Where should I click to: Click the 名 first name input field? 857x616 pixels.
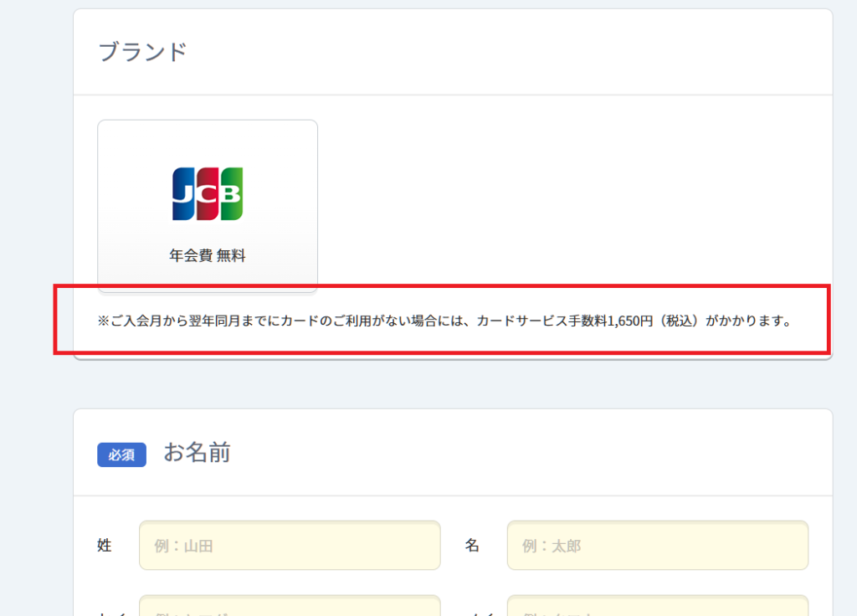(x=658, y=545)
